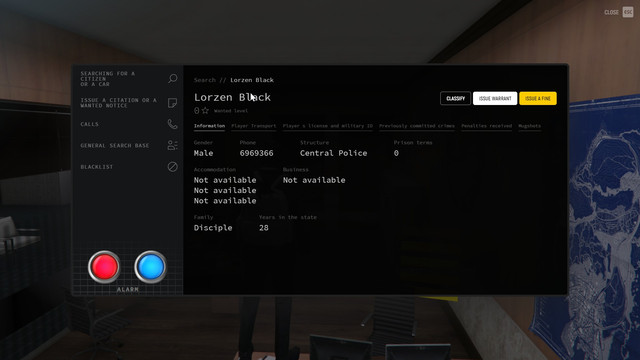The height and width of the screenshot is (360, 640).
Task: Click the 'Disciple' family value
Action: (213, 228)
